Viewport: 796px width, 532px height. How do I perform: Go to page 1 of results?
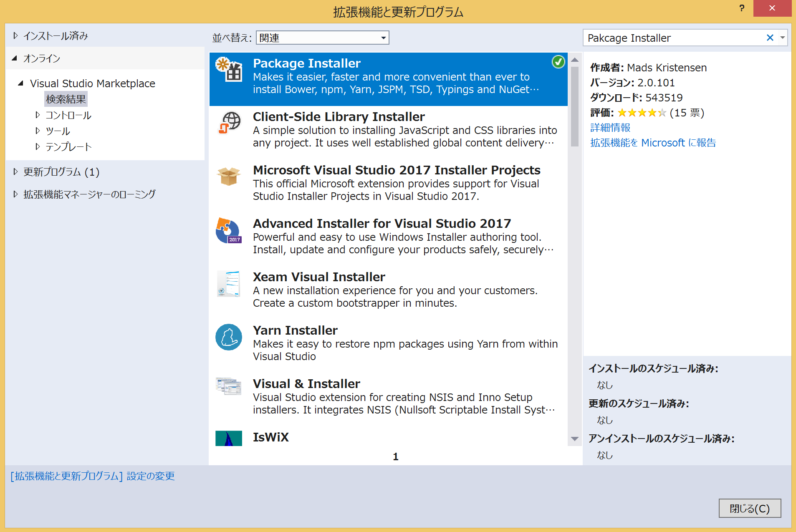click(396, 456)
